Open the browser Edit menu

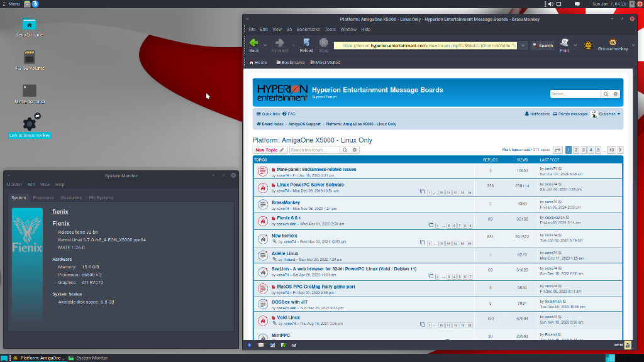264,30
